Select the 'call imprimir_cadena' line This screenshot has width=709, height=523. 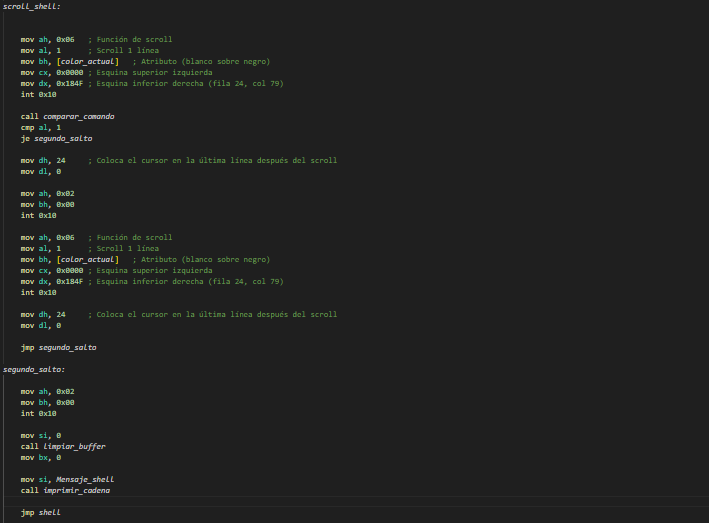(65, 490)
